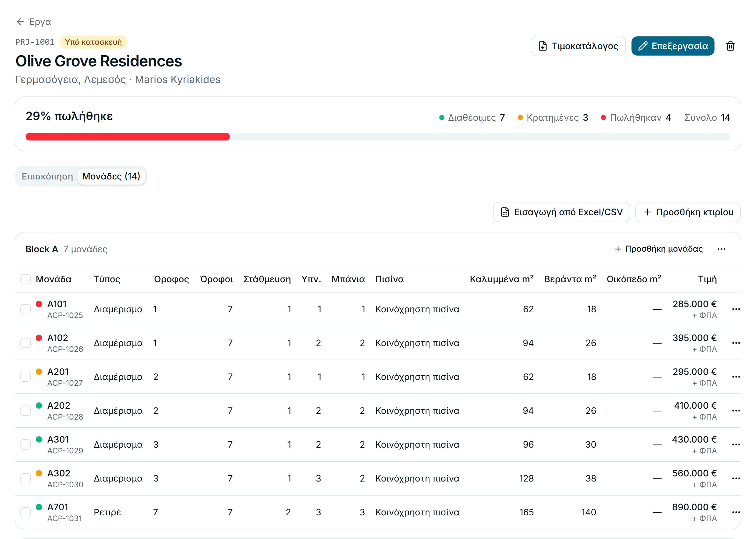Click Εισαγωγή από Excel/CSV button

561,212
